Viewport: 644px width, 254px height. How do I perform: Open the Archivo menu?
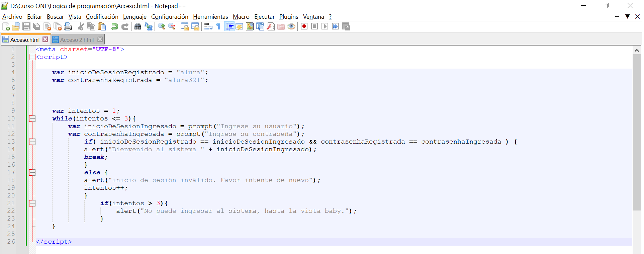[12, 17]
